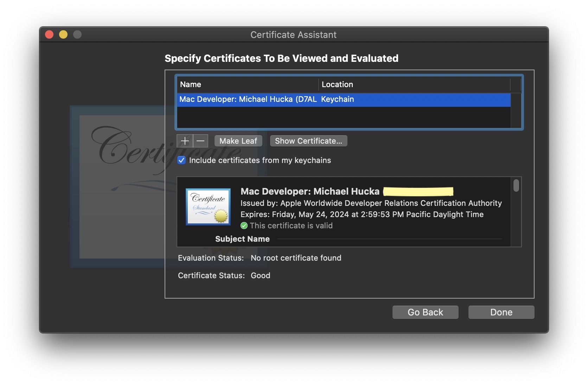Viewport: 588px width, 385px height.
Task: Click the certificate details scrollbar thumb
Action: 516,185
